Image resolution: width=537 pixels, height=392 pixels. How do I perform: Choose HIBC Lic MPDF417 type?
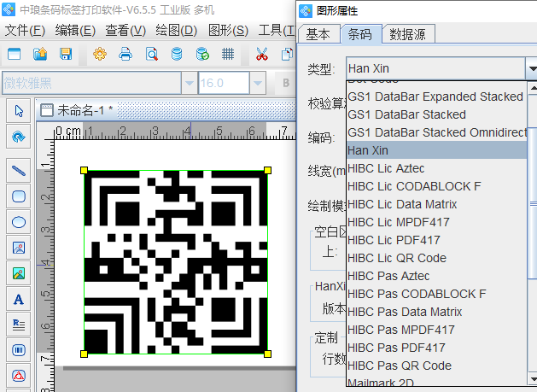pos(436,222)
